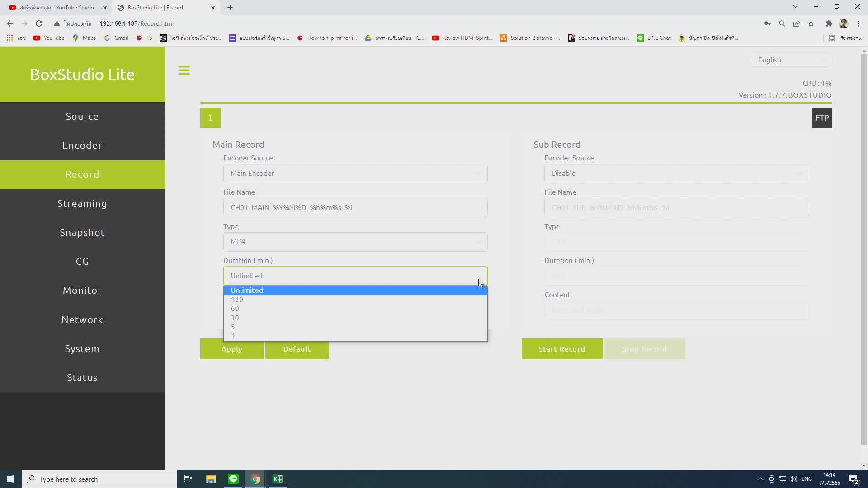Click the not-secure warning icon
The image size is (868, 488).
tap(57, 23)
